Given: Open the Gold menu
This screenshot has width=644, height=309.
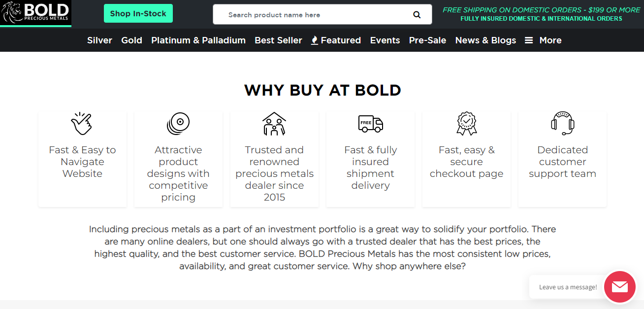Looking at the screenshot, I should (131, 40).
